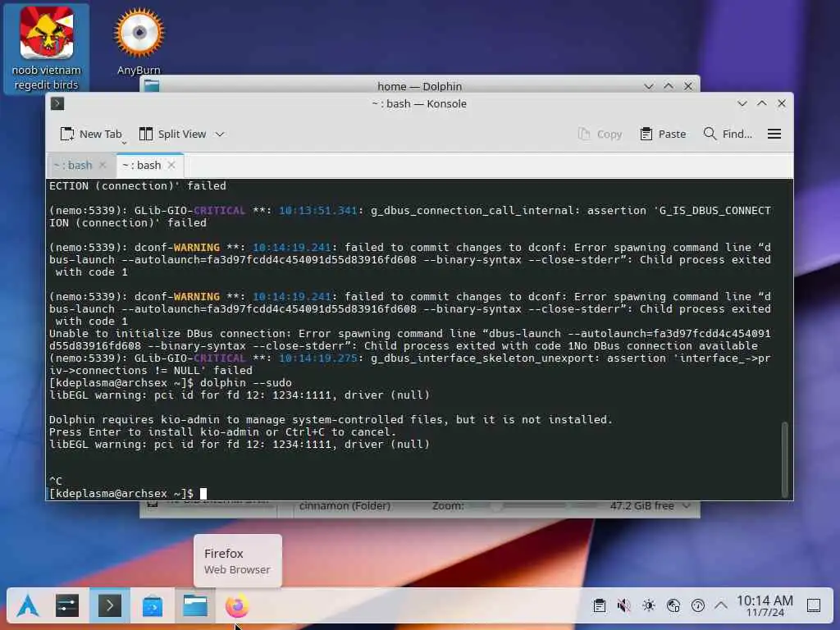
Task: Open the updates notifier tray icon
Action: pos(698,606)
